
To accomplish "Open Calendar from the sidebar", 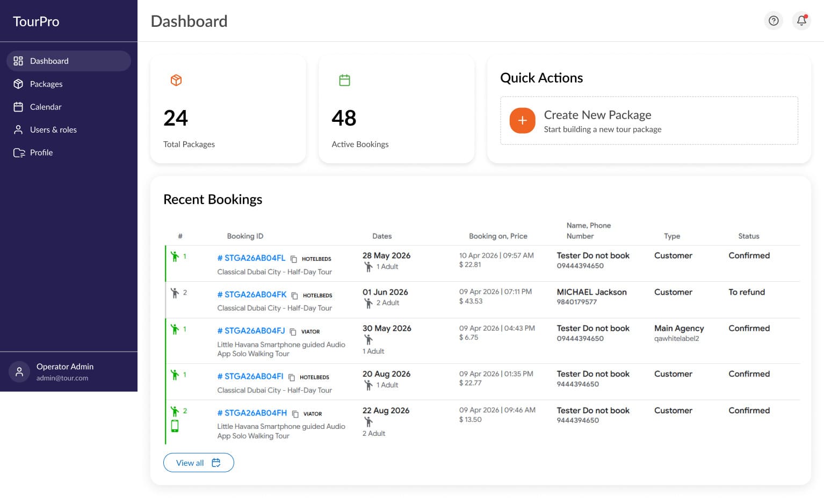I will (69, 107).
